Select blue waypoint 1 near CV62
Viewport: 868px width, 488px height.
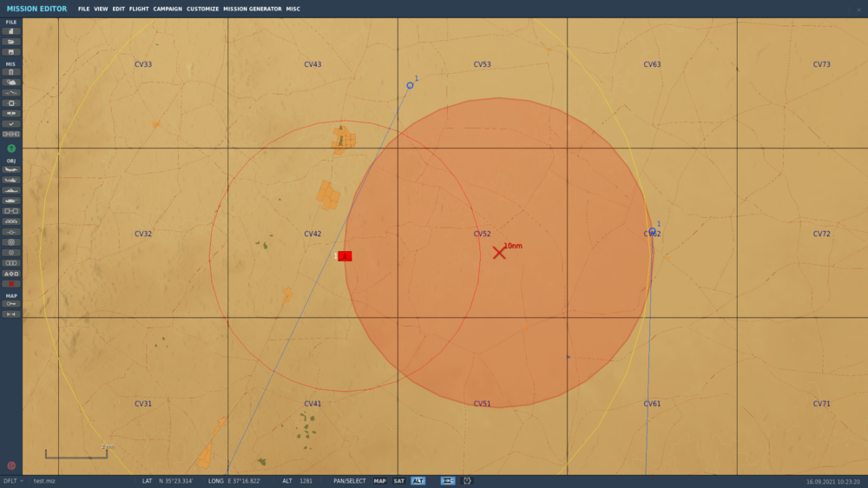tap(652, 231)
